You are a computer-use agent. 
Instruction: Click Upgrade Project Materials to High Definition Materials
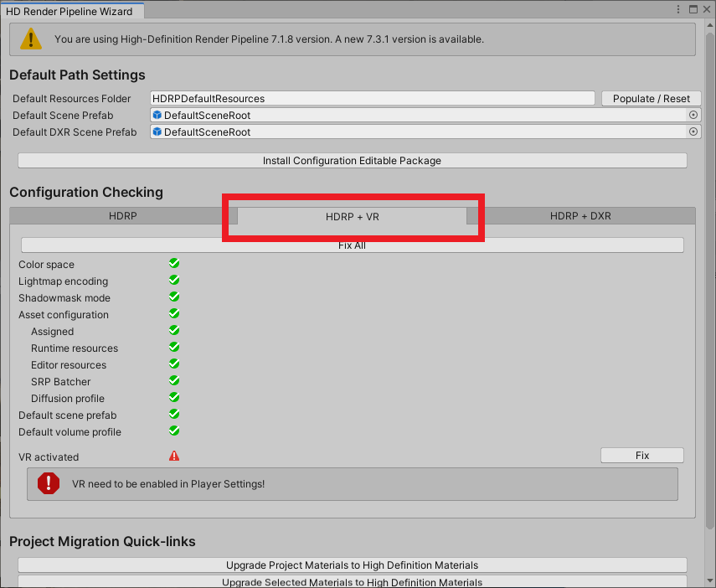pos(352,565)
